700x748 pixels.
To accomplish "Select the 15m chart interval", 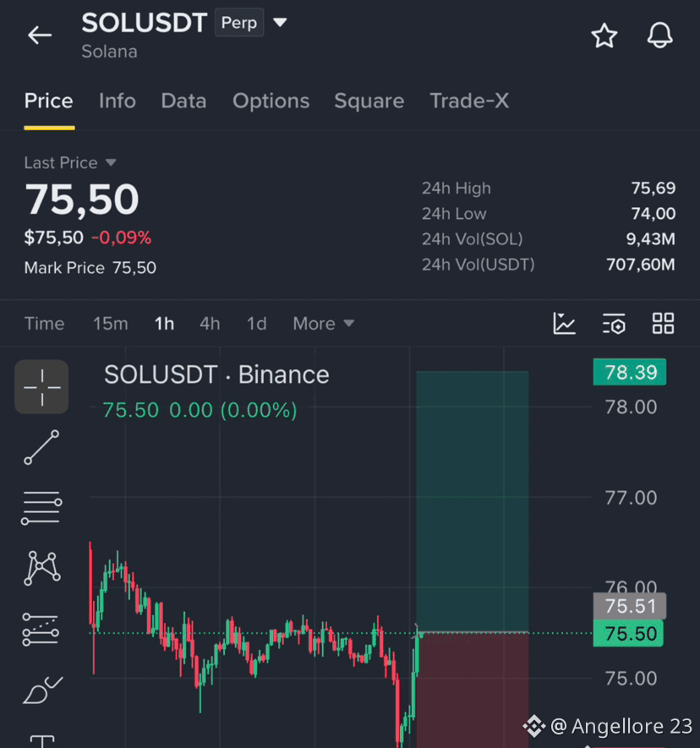I will pos(111,324).
